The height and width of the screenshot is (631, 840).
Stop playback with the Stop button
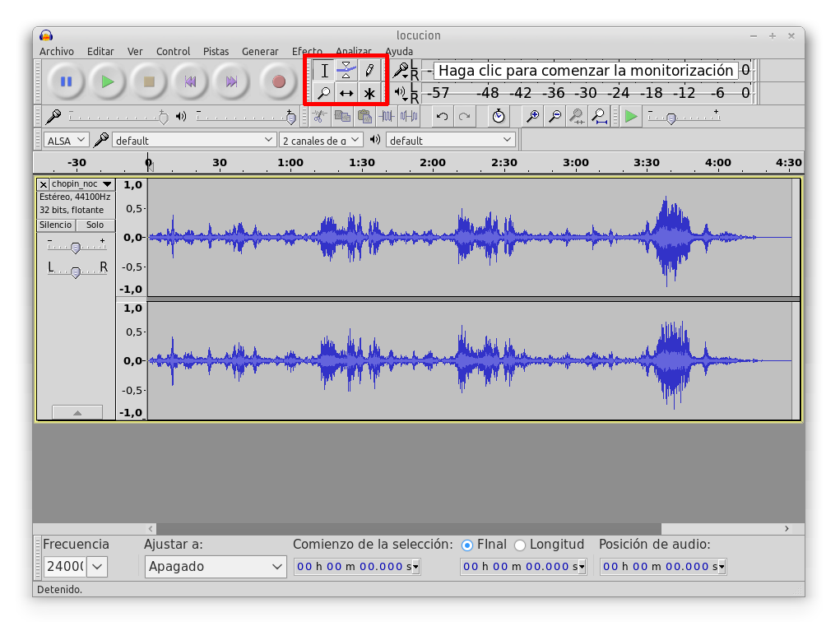(x=149, y=82)
